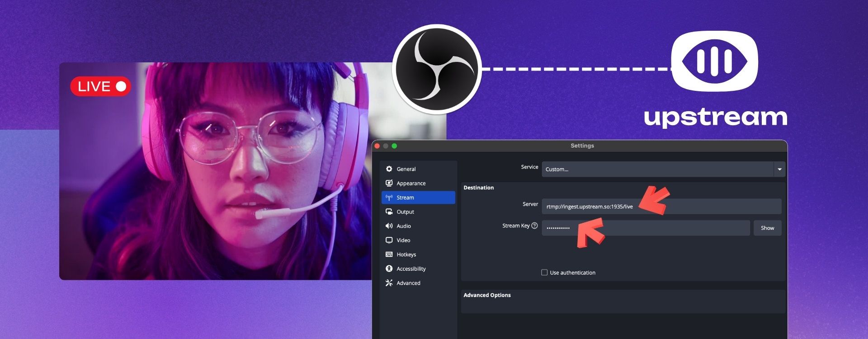Close the Settings window with red button
The height and width of the screenshot is (339, 868).
point(377,146)
